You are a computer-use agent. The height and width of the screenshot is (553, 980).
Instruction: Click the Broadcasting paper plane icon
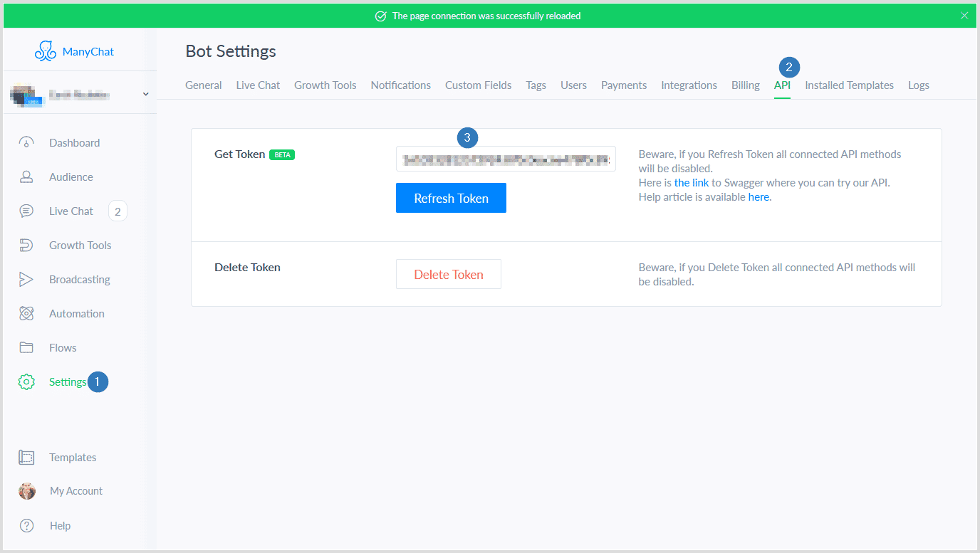click(26, 279)
